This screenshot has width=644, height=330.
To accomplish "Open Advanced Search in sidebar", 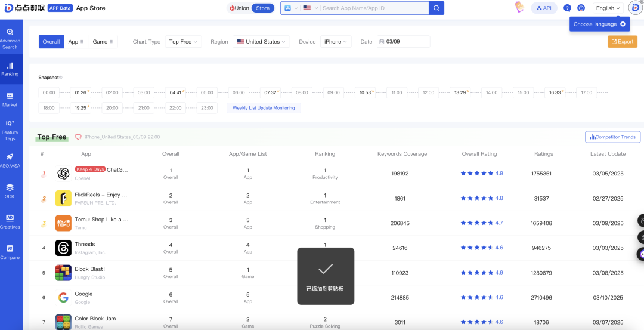I will (x=10, y=39).
